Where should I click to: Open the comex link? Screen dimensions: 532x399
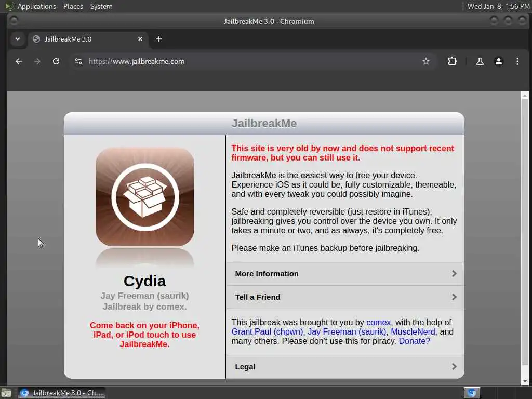click(378, 322)
